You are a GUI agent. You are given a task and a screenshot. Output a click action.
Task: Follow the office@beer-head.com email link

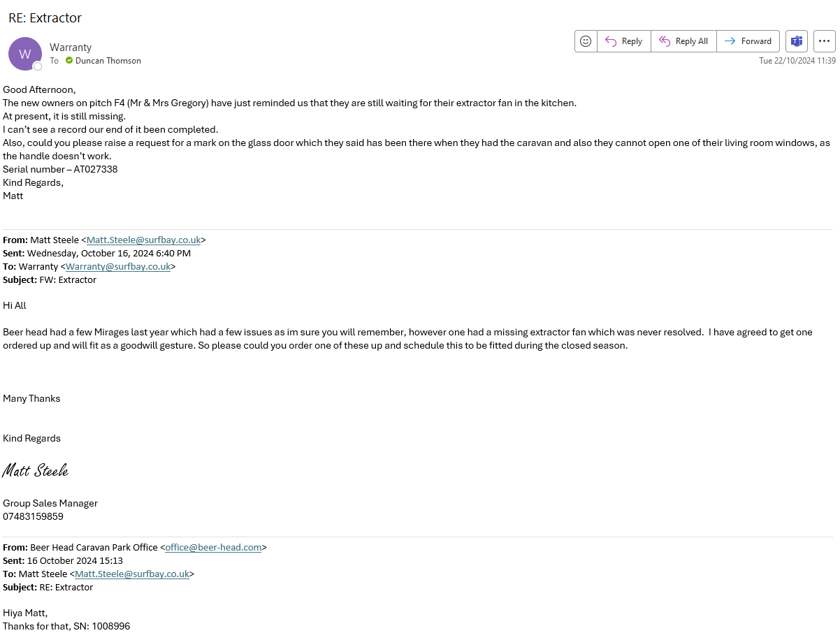[x=213, y=547]
